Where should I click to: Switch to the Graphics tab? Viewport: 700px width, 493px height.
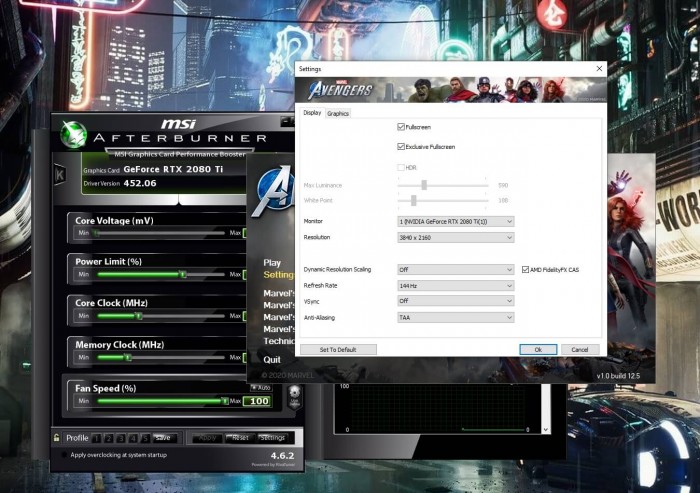pyautogui.click(x=338, y=114)
